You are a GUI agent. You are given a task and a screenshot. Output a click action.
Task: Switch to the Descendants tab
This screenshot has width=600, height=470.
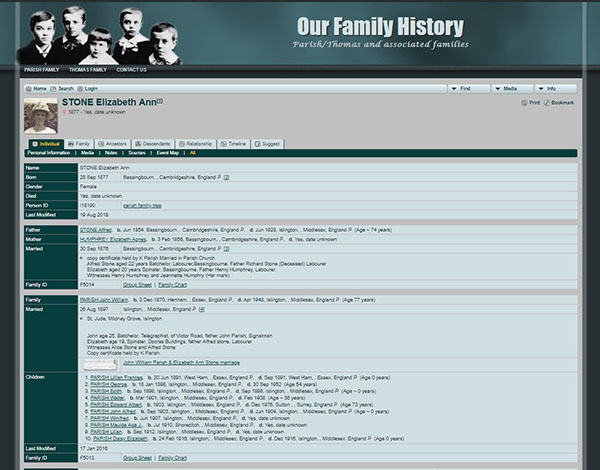[x=153, y=144]
